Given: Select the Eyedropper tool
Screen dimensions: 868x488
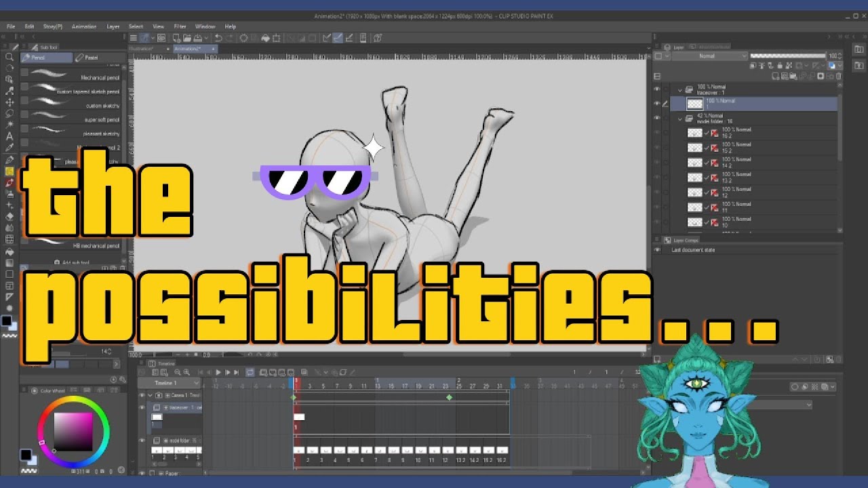Looking at the screenshot, I should (x=9, y=148).
